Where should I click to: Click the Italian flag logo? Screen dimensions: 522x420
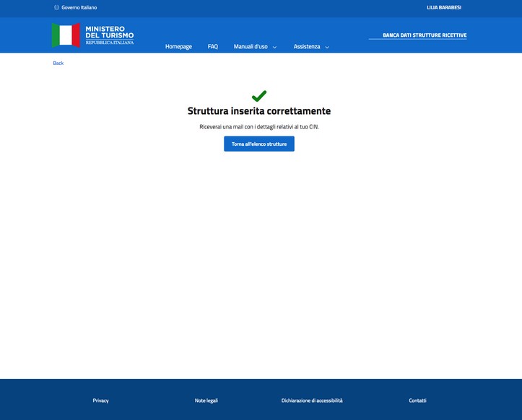pos(66,35)
